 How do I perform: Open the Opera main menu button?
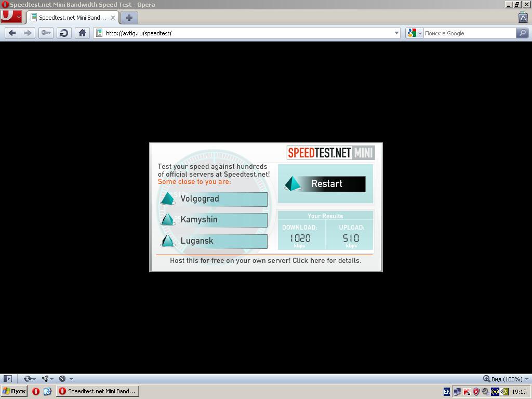point(11,17)
